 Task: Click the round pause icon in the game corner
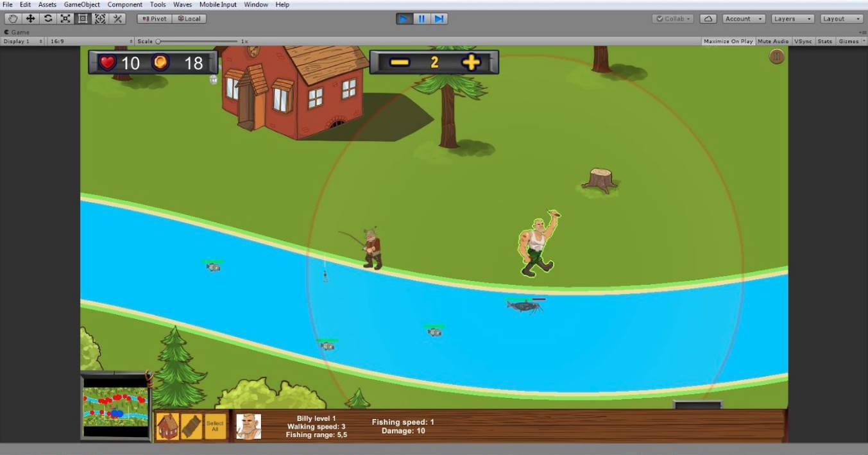(x=777, y=57)
